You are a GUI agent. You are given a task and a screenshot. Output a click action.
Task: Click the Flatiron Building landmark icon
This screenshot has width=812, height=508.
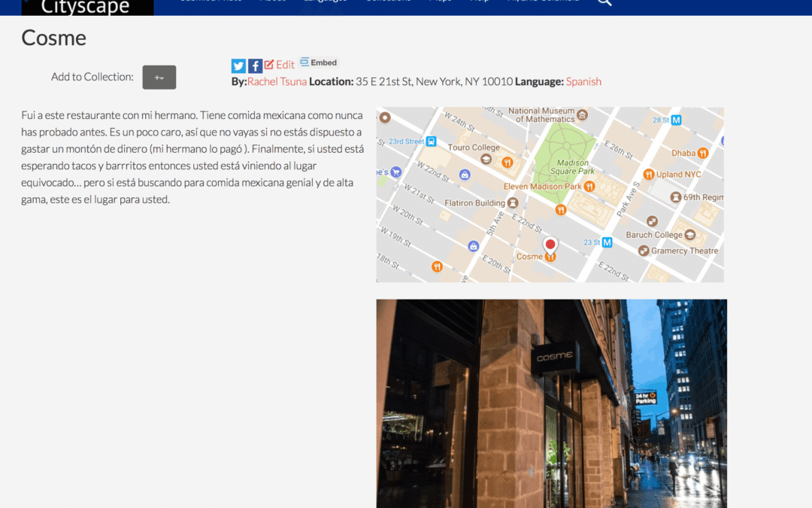point(513,202)
